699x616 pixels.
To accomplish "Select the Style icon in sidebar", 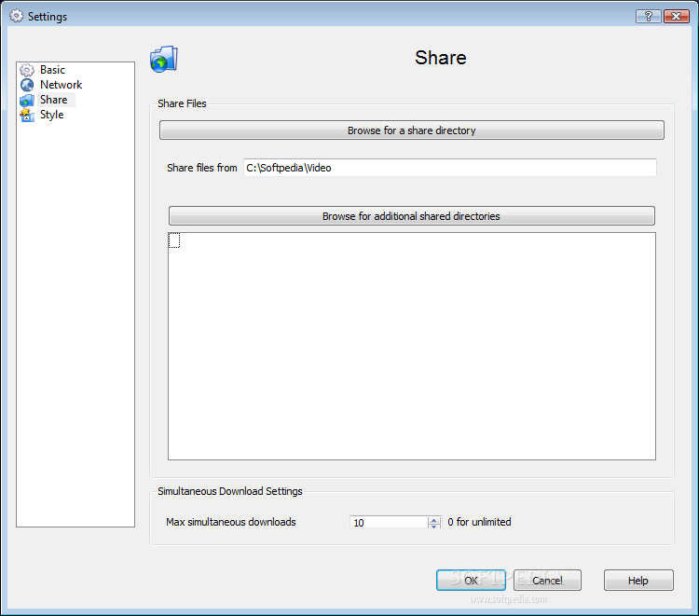I will 27,115.
